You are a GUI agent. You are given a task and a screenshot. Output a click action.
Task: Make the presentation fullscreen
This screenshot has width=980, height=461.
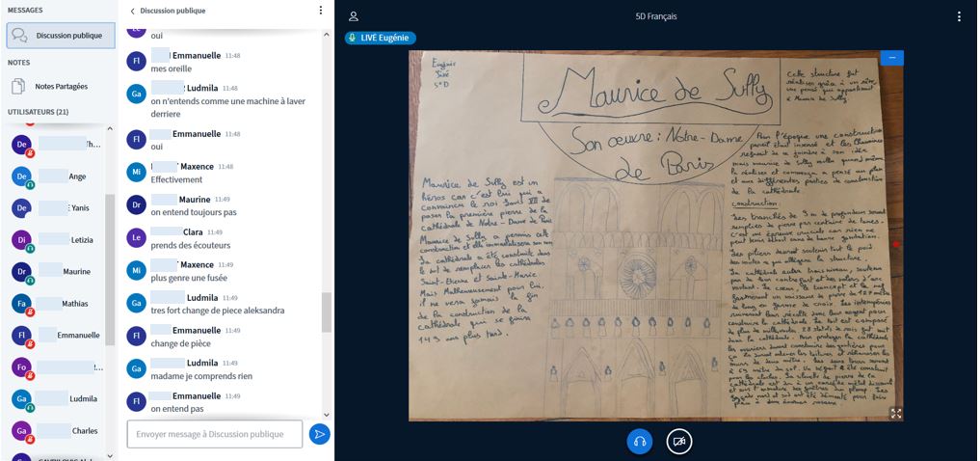coord(896,413)
